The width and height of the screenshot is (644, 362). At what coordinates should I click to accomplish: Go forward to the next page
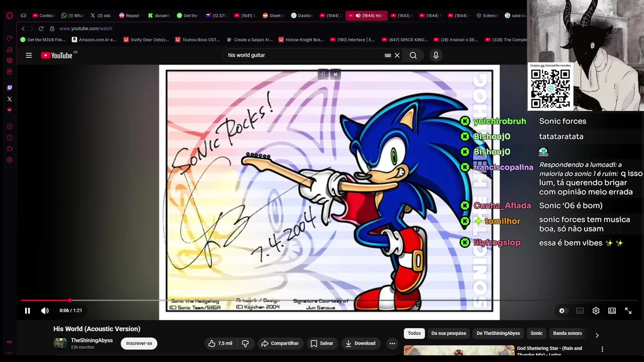coord(32,29)
